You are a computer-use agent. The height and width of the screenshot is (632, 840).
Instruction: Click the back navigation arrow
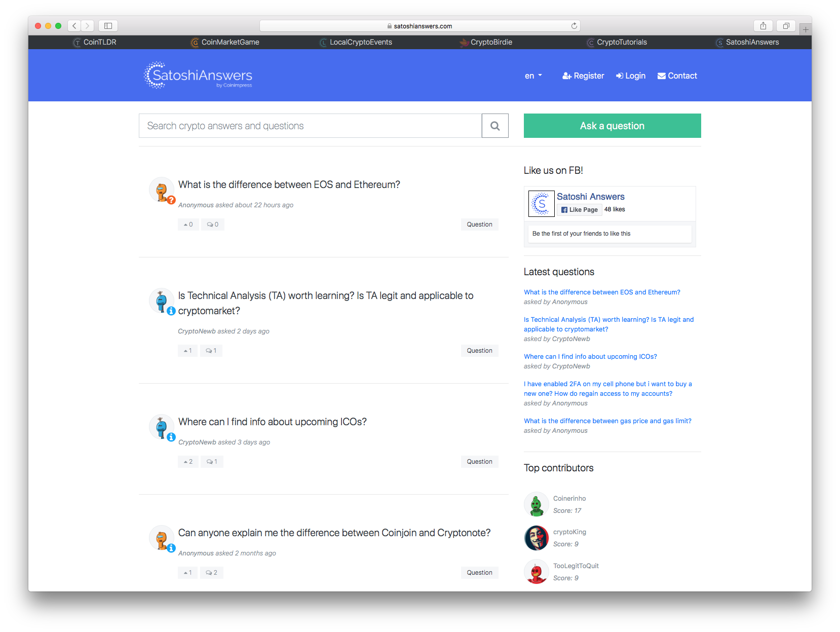[x=74, y=25]
